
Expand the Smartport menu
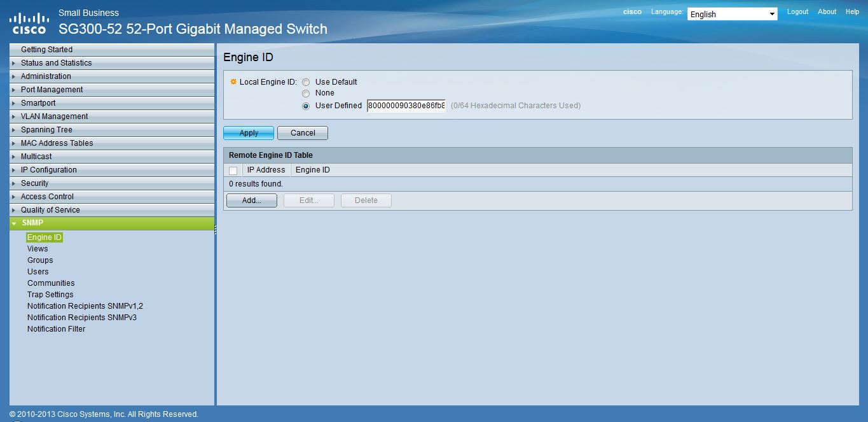pyautogui.click(x=112, y=103)
